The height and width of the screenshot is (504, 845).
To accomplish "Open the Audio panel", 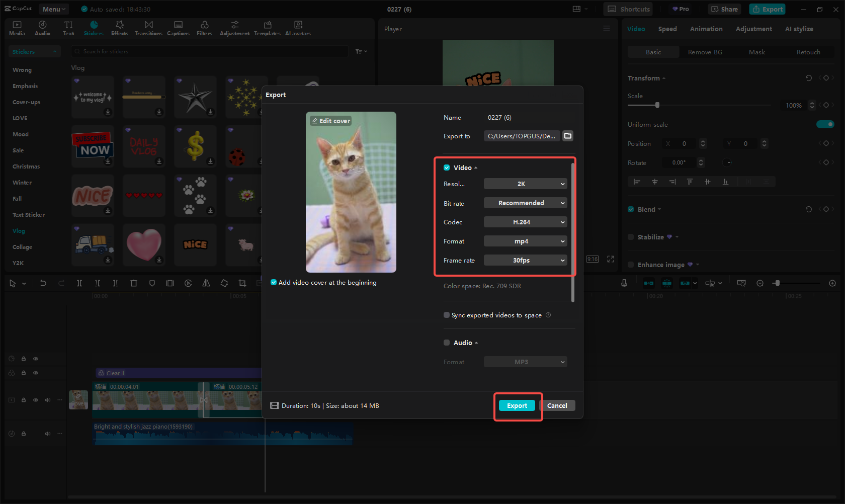I will point(42,28).
